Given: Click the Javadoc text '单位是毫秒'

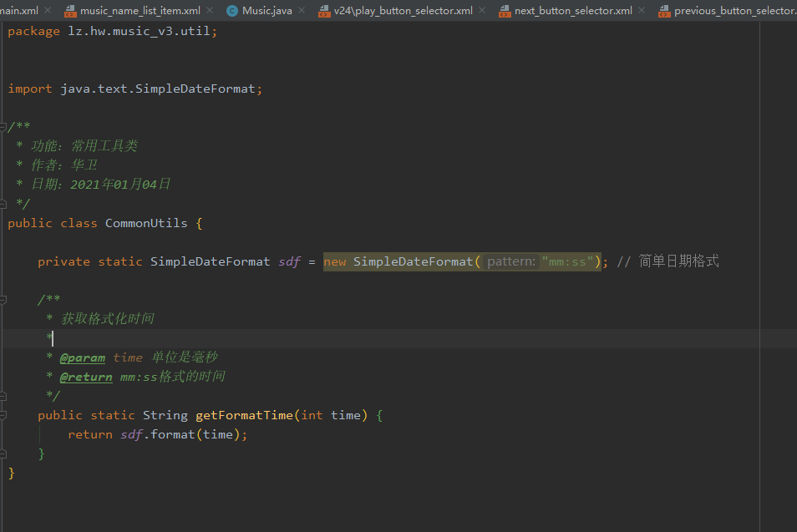Looking at the screenshot, I should (x=185, y=357).
